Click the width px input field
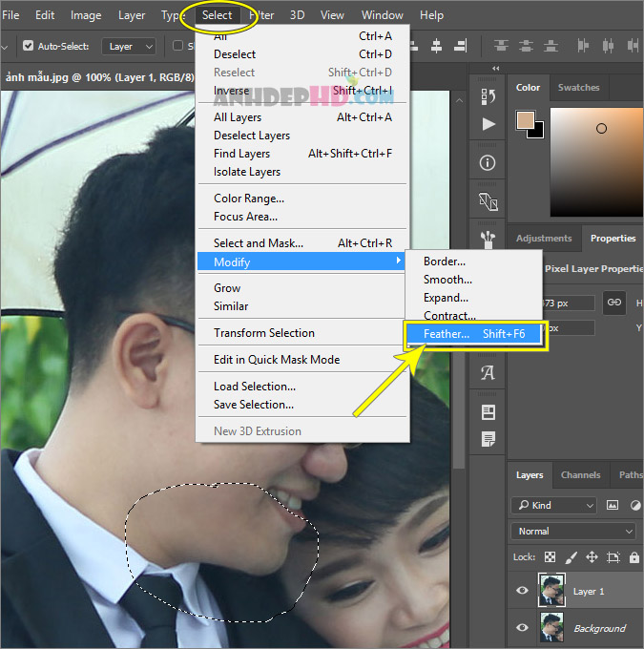This screenshot has width=644, height=649. [x=569, y=303]
